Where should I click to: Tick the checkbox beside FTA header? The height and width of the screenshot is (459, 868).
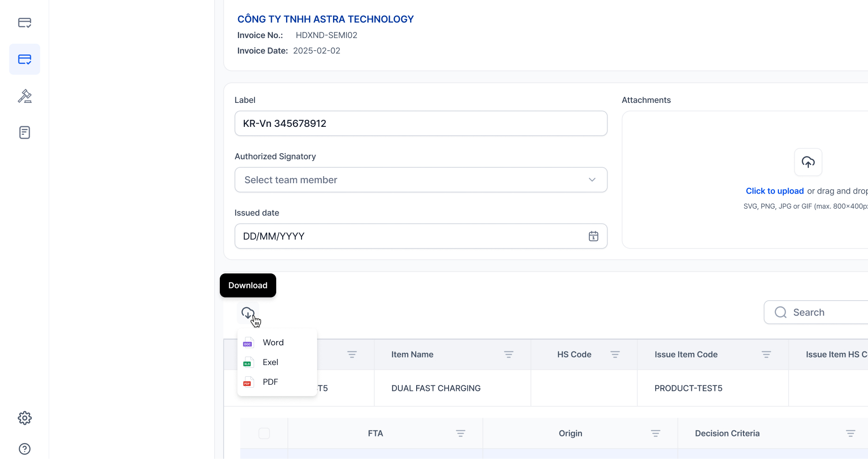pos(264,433)
